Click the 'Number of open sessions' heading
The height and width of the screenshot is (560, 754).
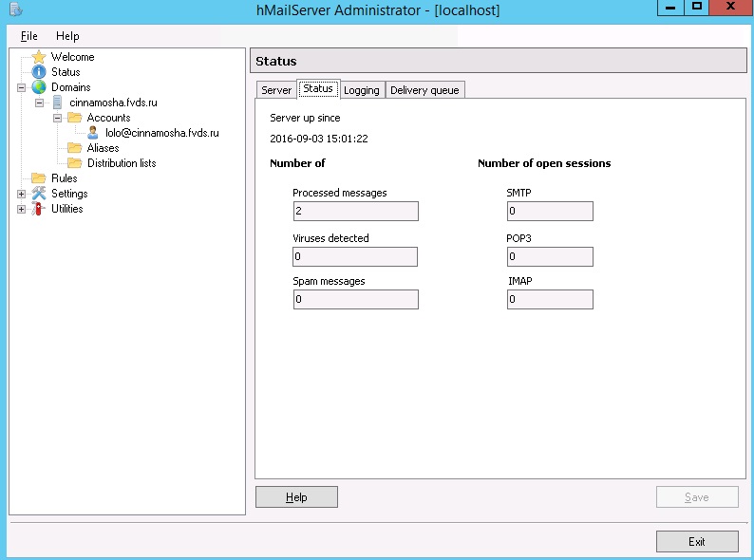[x=544, y=163]
